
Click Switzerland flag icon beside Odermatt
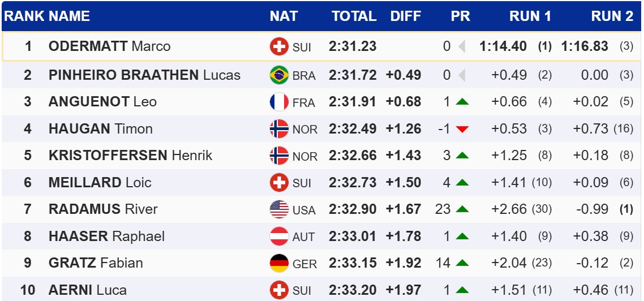tap(279, 46)
